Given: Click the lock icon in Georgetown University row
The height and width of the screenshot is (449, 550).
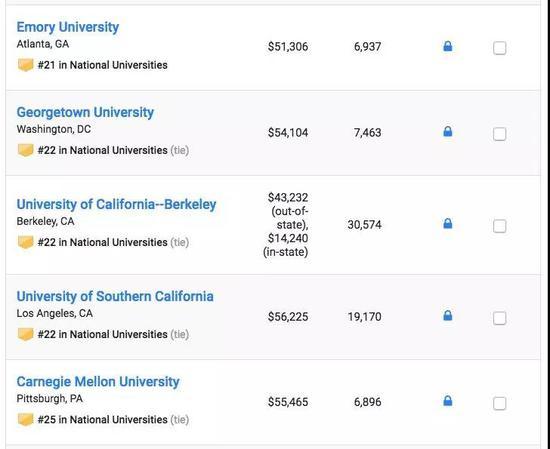Looking at the screenshot, I should [x=448, y=131].
